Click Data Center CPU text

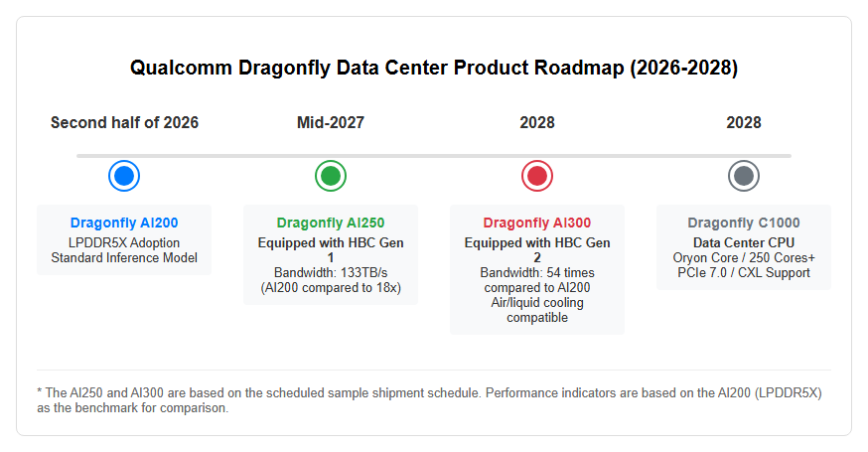(744, 242)
